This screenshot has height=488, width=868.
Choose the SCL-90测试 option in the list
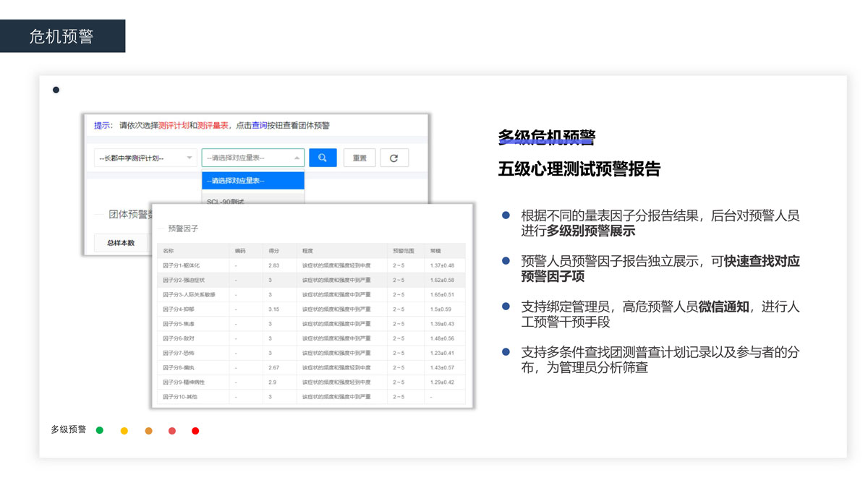pyautogui.click(x=253, y=200)
